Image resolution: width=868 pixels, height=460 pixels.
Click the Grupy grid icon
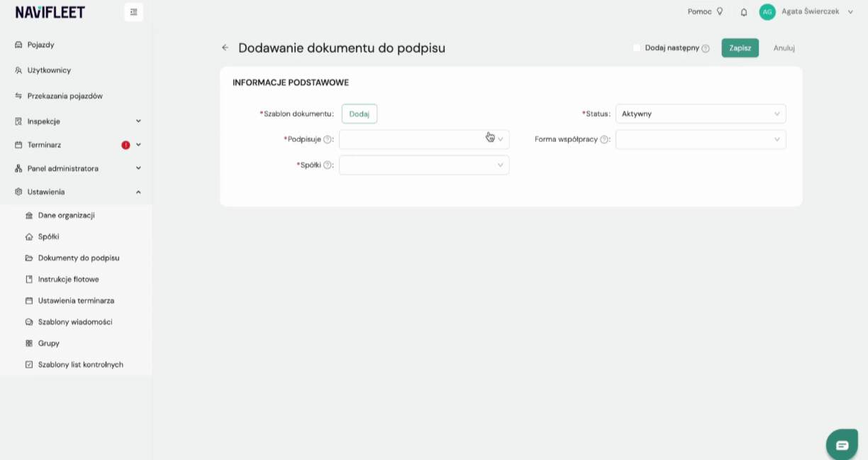pos(29,343)
